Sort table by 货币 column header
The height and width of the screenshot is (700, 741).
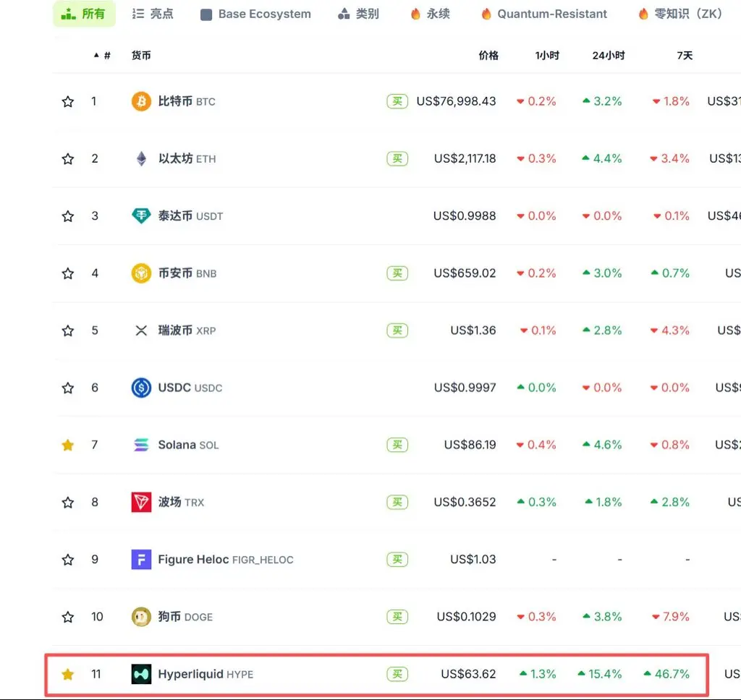tap(141, 56)
